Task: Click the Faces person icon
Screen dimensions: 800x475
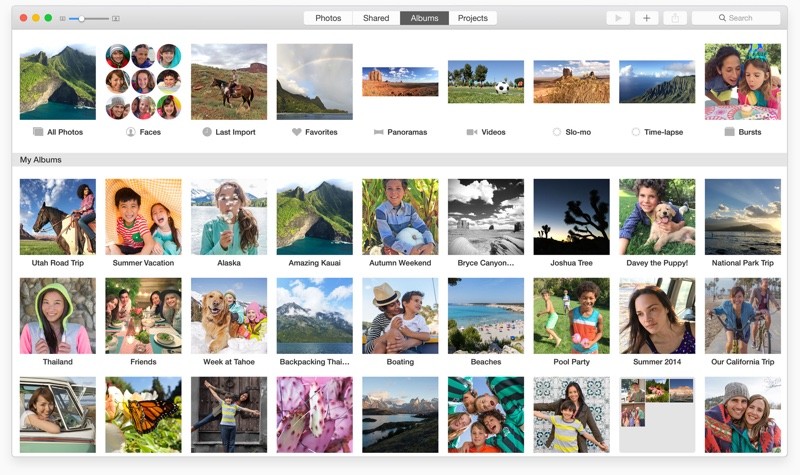Action: click(x=130, y=132)
